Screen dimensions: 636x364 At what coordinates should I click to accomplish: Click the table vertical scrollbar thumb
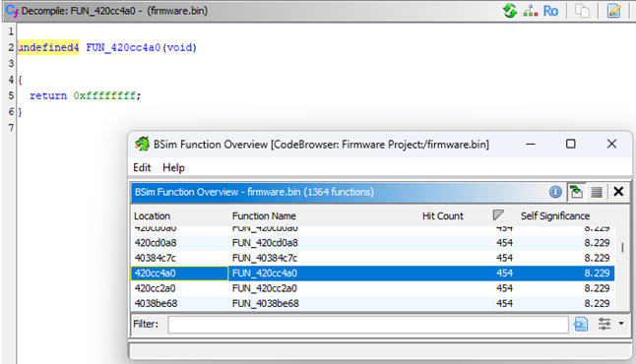pos(622,247)
